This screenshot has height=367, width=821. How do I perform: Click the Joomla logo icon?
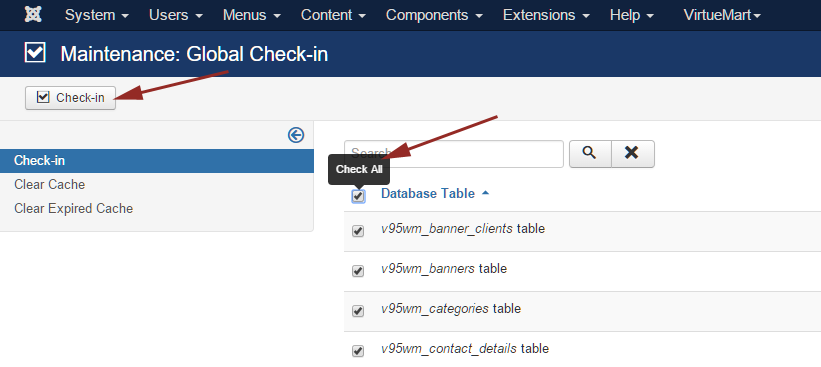[33, 15]
